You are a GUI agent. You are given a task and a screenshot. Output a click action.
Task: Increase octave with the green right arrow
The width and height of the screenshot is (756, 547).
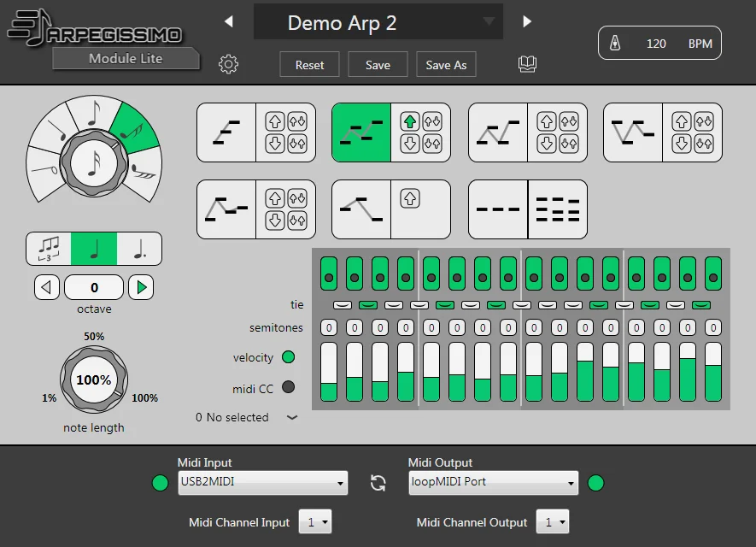pyautogui.click(x=141, y=287)
